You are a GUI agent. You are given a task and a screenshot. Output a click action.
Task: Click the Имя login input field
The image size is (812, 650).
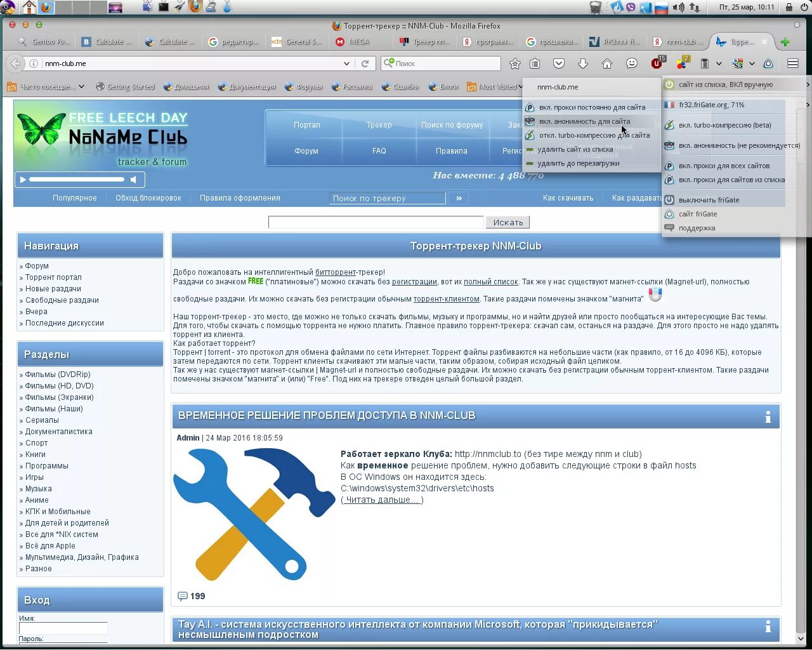(63, 628)
